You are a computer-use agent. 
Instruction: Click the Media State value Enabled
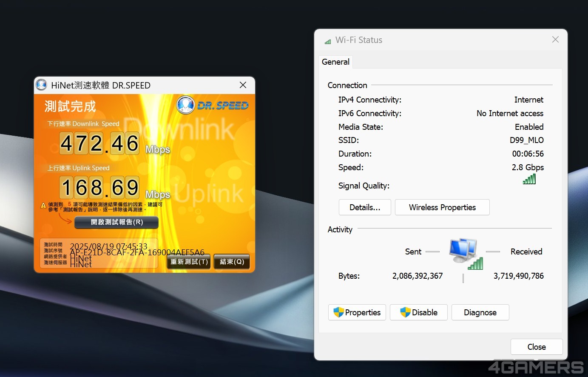click(x=529, y=127)
